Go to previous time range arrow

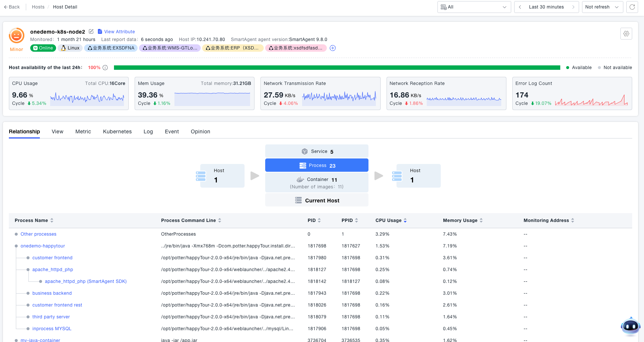520,7
